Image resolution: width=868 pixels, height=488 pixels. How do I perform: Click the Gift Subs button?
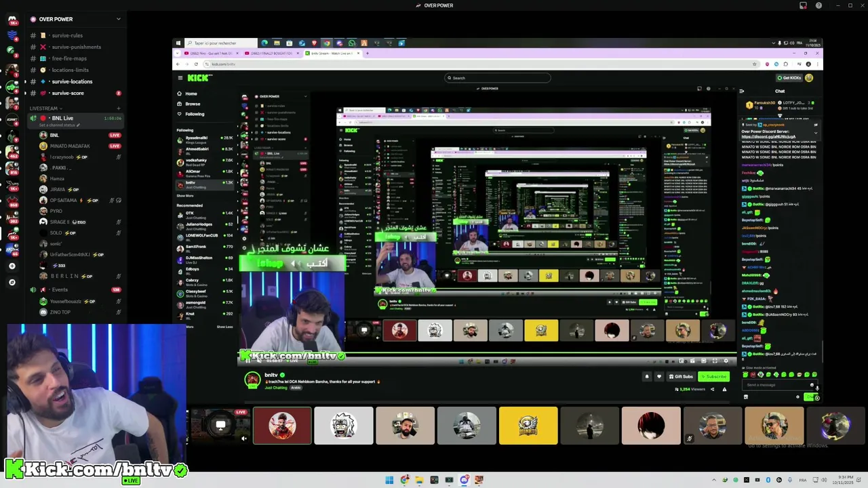pyautogui.click(x=681, y=377)
